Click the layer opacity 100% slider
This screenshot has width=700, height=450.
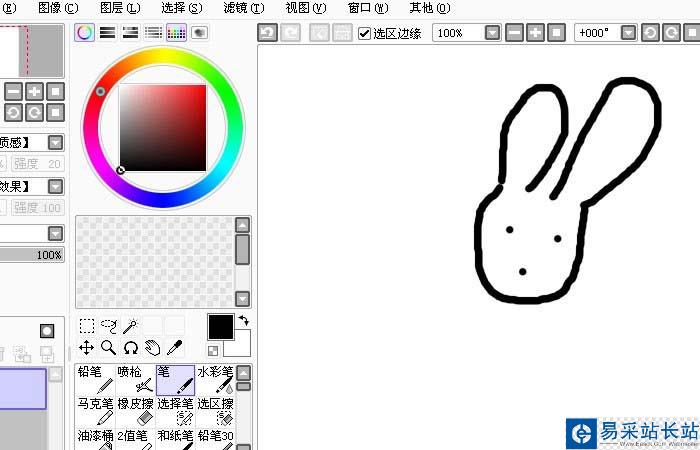(x=32, y=255)
